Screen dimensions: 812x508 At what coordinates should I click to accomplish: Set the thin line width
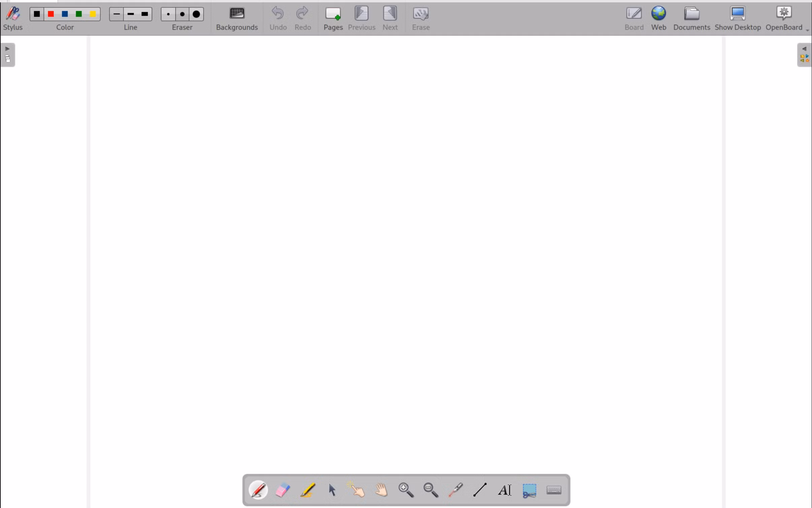click(x=116, y=14)
